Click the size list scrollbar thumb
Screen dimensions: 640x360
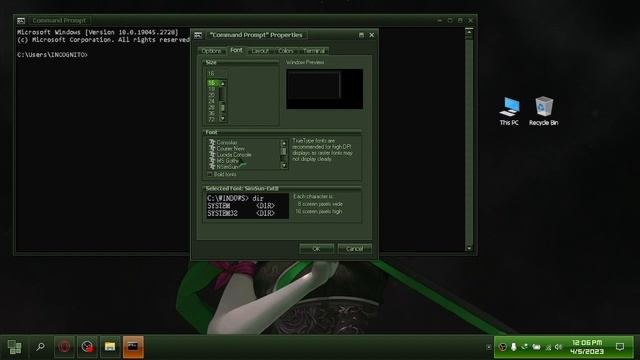pyautogui.click(x=222, y=108)
